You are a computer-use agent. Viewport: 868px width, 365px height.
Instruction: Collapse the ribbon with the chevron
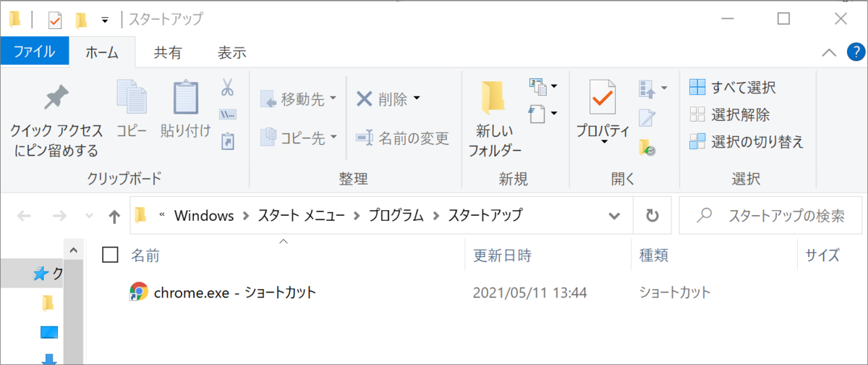pyautogui.click(x=830, y=53)
